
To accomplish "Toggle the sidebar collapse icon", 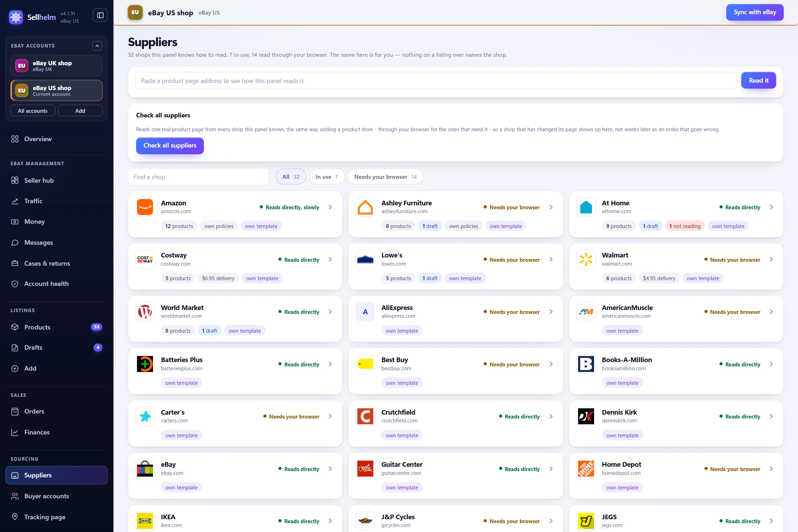I will (x=100, y=15).
